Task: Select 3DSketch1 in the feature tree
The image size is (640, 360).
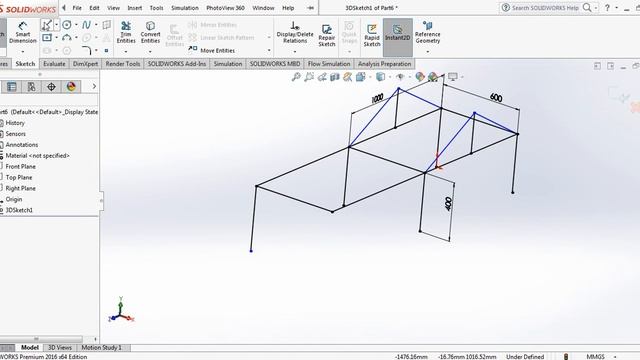Action: point(19,210)
